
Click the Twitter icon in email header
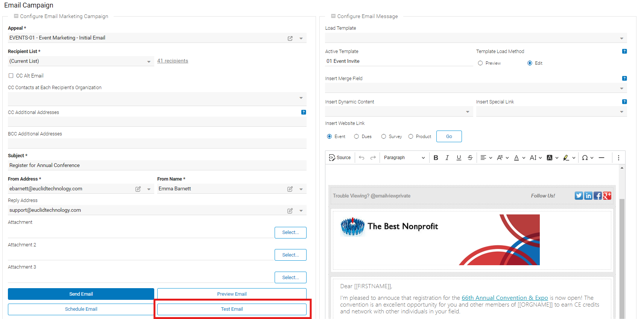pyautogui.click(x=579, y=196)
